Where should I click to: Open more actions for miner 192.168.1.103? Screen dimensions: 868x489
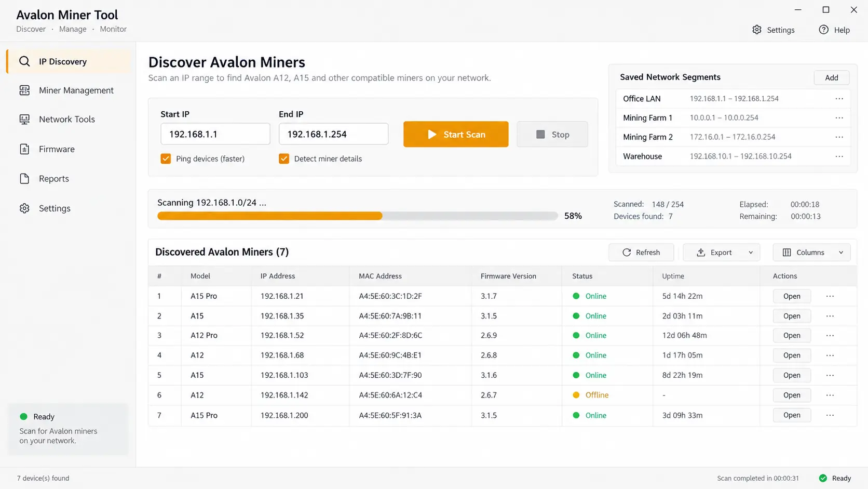click(830, 375)
